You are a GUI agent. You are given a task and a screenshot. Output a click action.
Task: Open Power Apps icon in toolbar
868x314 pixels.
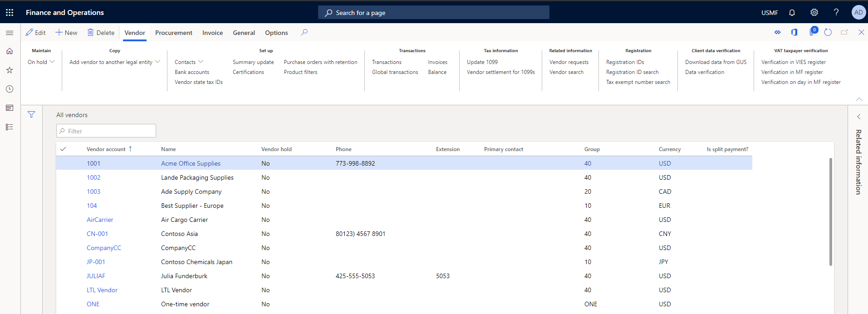tap(778, 32)
